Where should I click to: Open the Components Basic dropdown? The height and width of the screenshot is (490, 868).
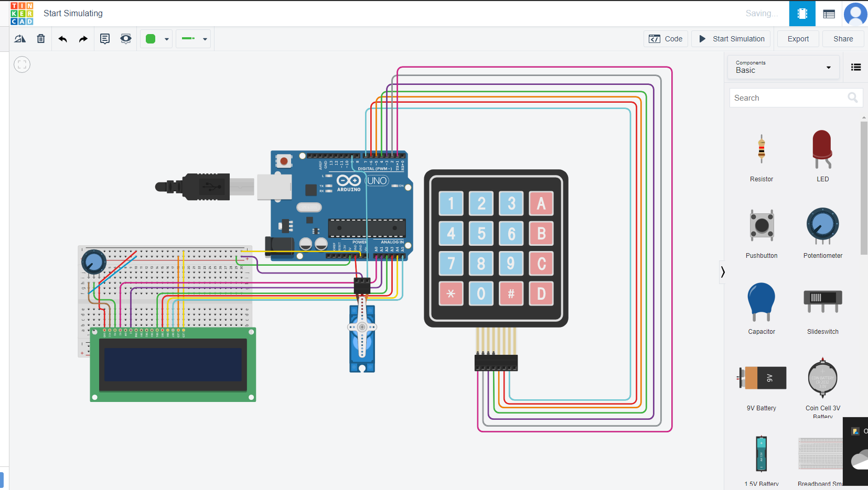point(784,67)
